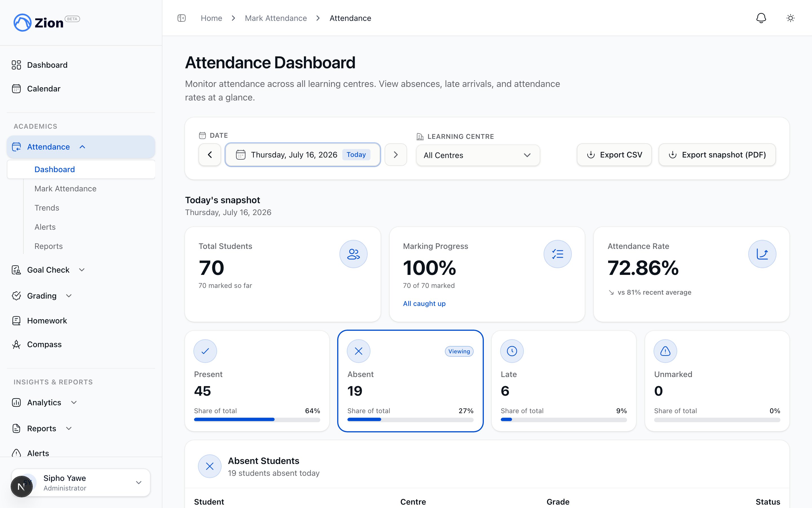The width and height of the screenshot is (812, 508).
Task: Click the Zion logo icon
Action: tap(23, 23)
